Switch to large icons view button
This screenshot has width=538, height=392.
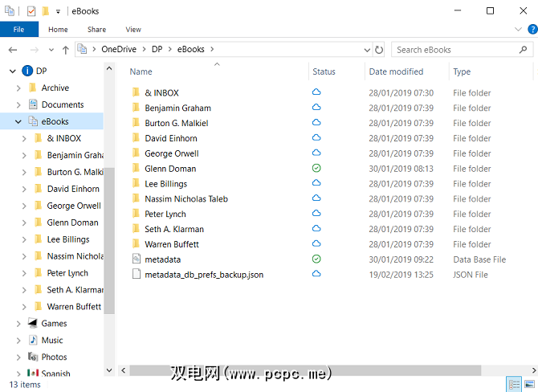(x=528, y=384)
